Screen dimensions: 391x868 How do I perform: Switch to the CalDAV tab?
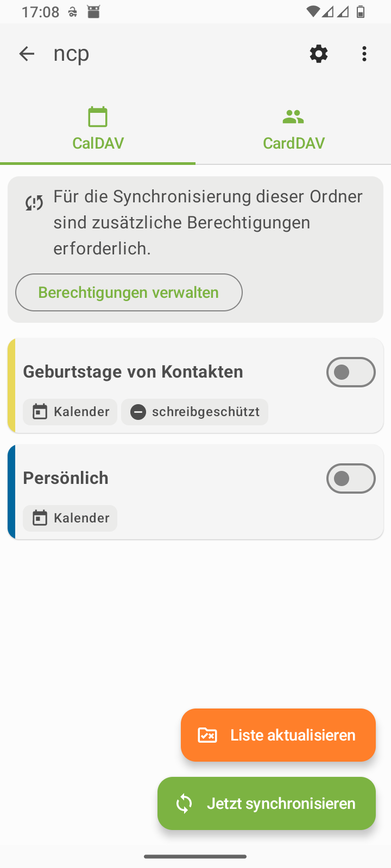[98, 143]
